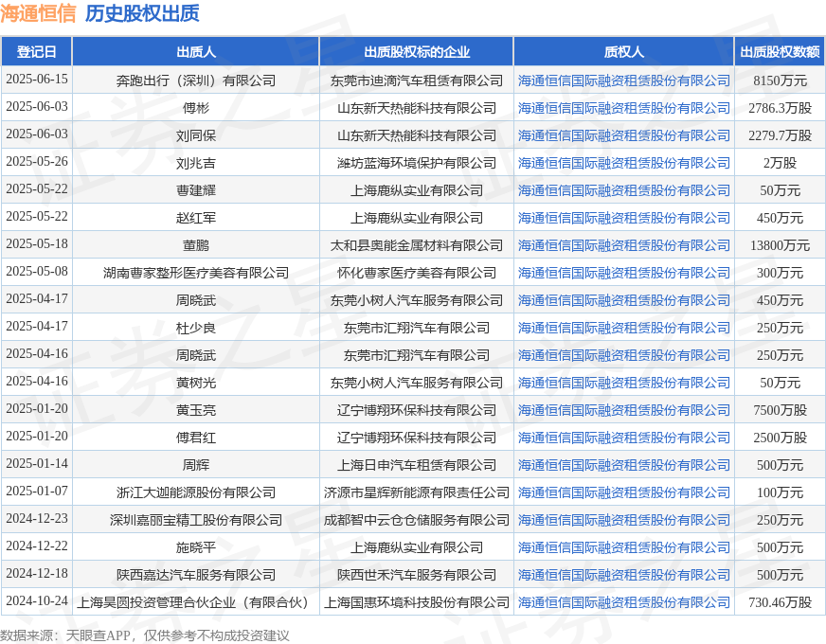Viewport: 826px width, 644px height.
Task: Click the amount 2279.7万股
Action: pyautogui.click(x=780, y=135)
